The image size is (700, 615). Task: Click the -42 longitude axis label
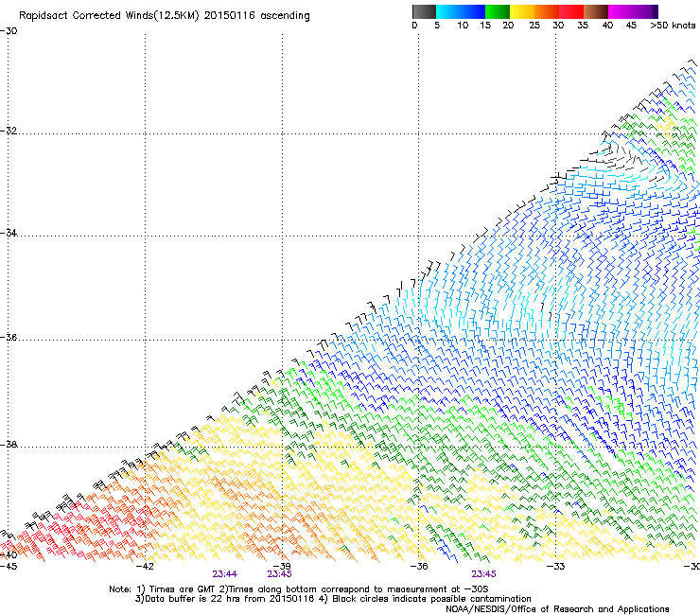[x=145, y=567]
